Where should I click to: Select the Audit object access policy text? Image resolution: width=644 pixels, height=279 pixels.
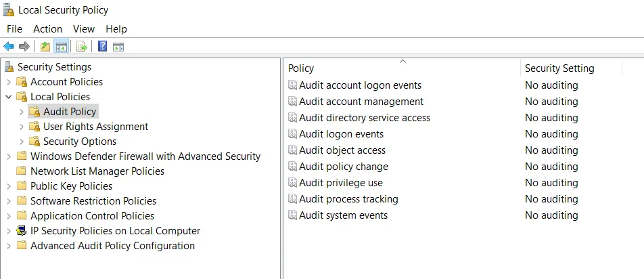(342, 150)
